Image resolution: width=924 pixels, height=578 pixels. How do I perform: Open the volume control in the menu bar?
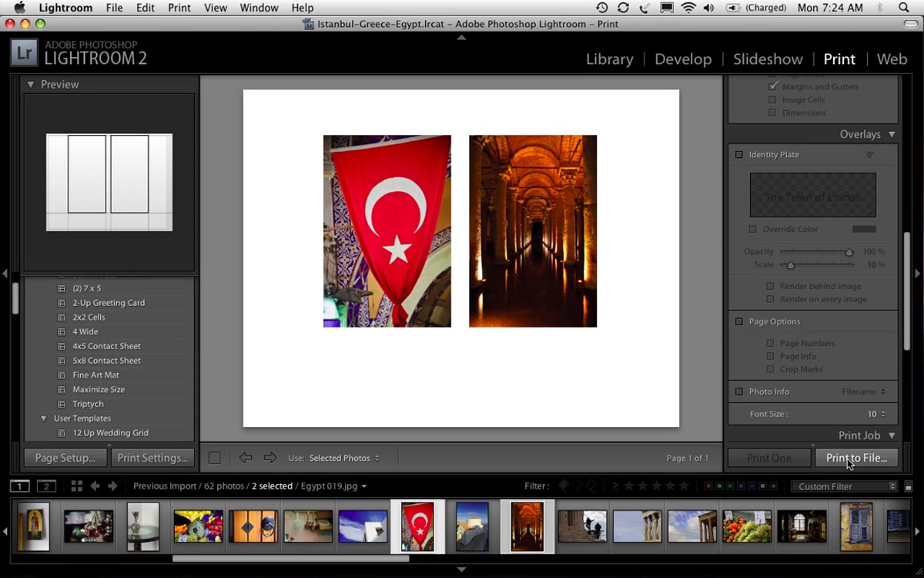(x=709, y=8)
